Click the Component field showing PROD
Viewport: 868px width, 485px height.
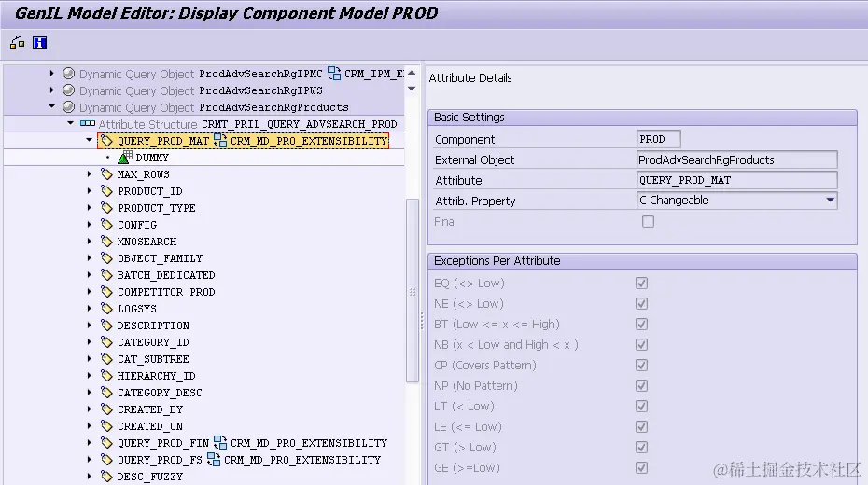[x=658, y=139]
